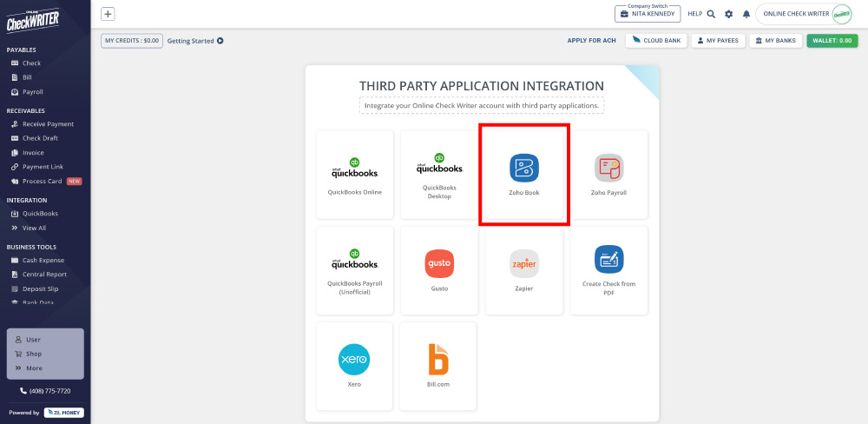Image resolution: width=868 pixels, height=424 pixels.
Task: Open the QuickBooks Online integration card
Action: tap(355, 175)
